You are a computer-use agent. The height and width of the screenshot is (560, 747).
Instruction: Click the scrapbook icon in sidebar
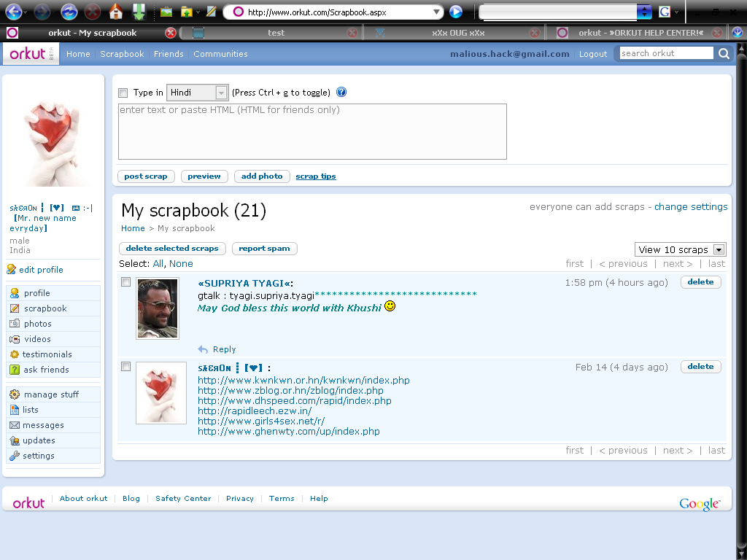(15, 308)
